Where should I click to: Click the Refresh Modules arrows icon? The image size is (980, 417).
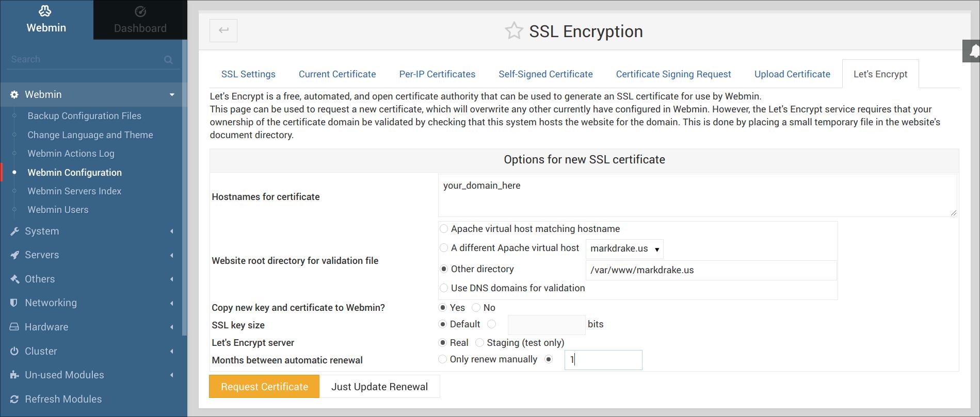(x=14, y=399)
